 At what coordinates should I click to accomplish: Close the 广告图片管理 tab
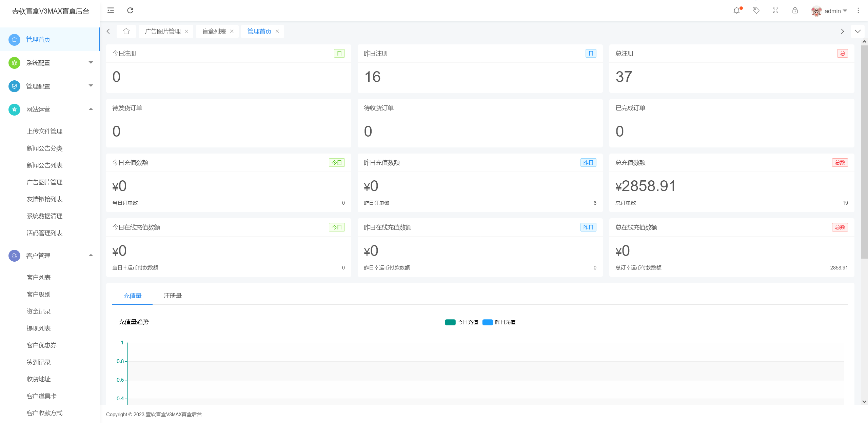pyautogui.click(x=186, y=32)
